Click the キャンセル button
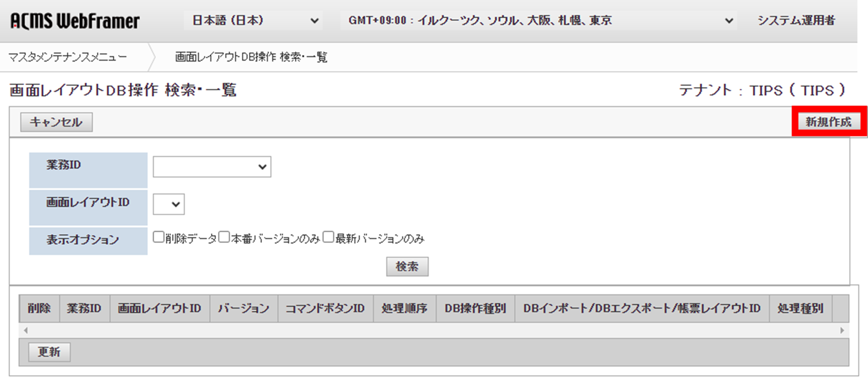868x379 pixels. click(55, 122)
